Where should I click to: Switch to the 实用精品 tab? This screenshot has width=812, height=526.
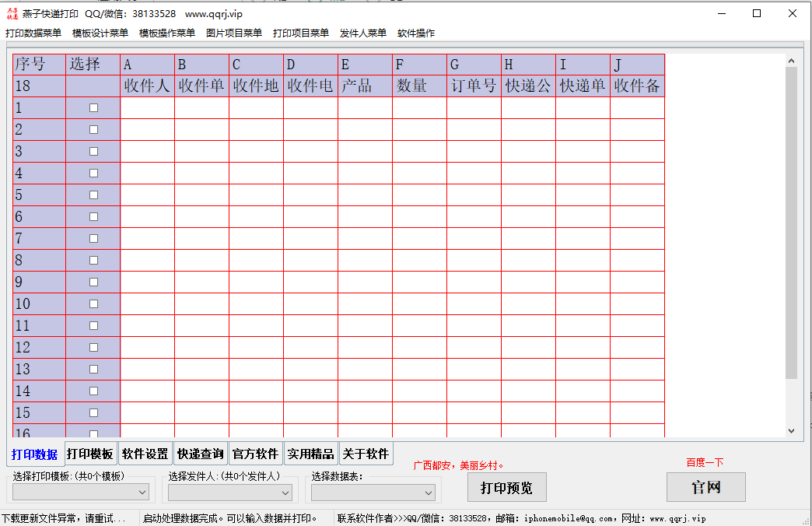pos(310,454)
